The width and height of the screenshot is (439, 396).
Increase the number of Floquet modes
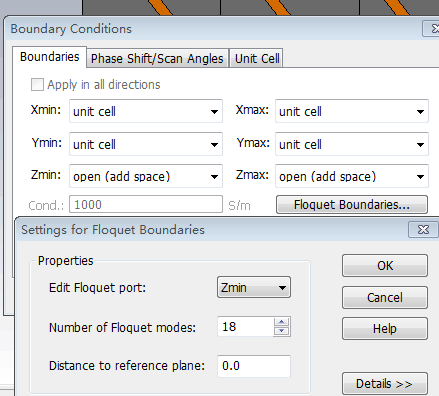(282, 322)
